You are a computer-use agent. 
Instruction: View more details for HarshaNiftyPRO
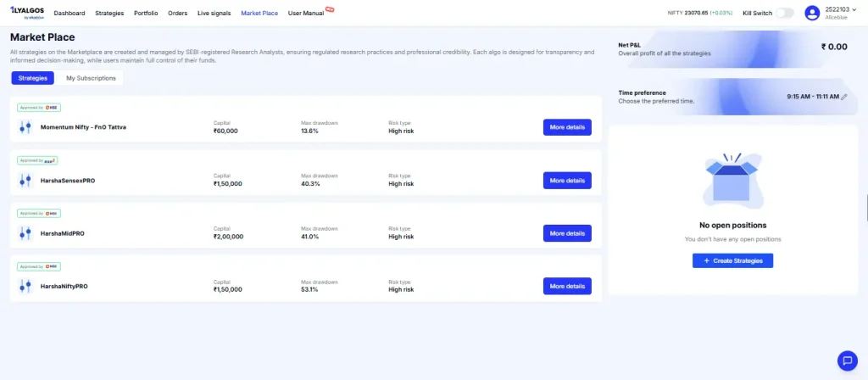567,287
